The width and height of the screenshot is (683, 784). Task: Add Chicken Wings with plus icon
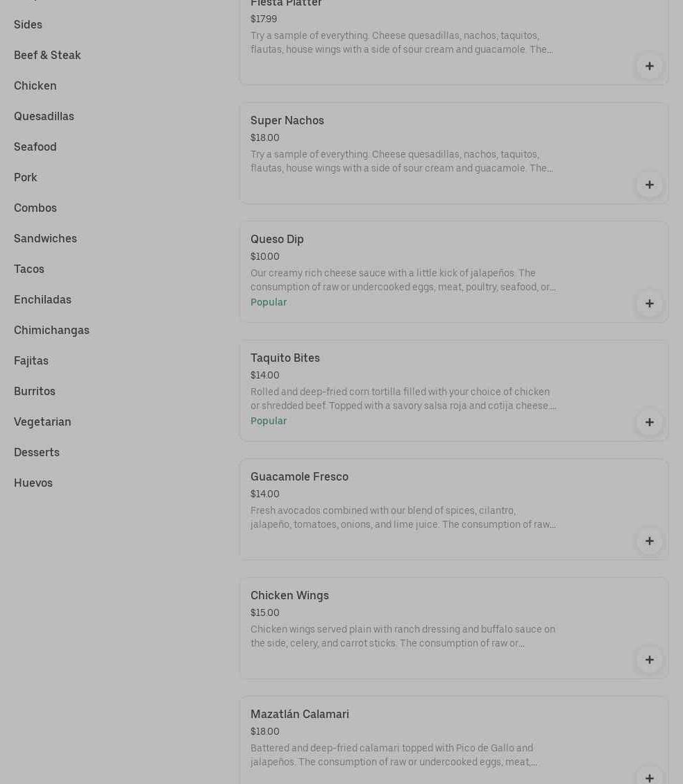point(649,660)
